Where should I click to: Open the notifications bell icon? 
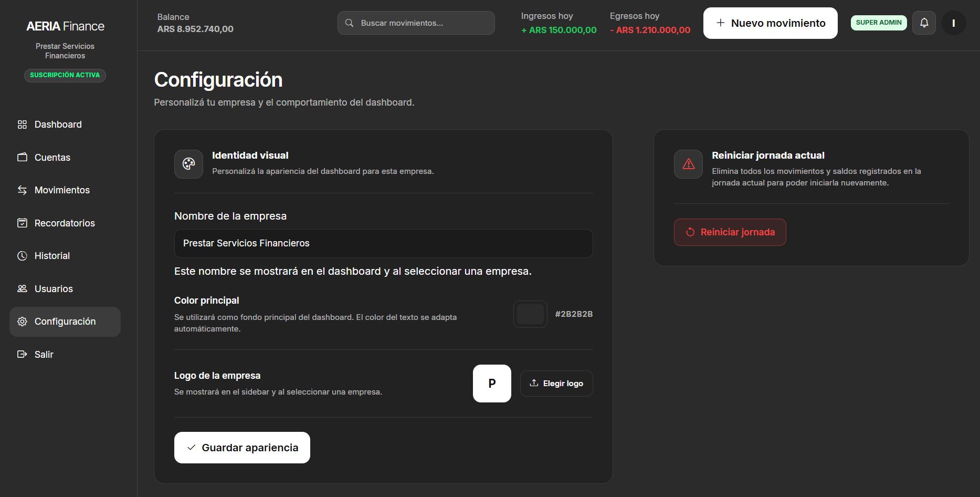(924, 23)
